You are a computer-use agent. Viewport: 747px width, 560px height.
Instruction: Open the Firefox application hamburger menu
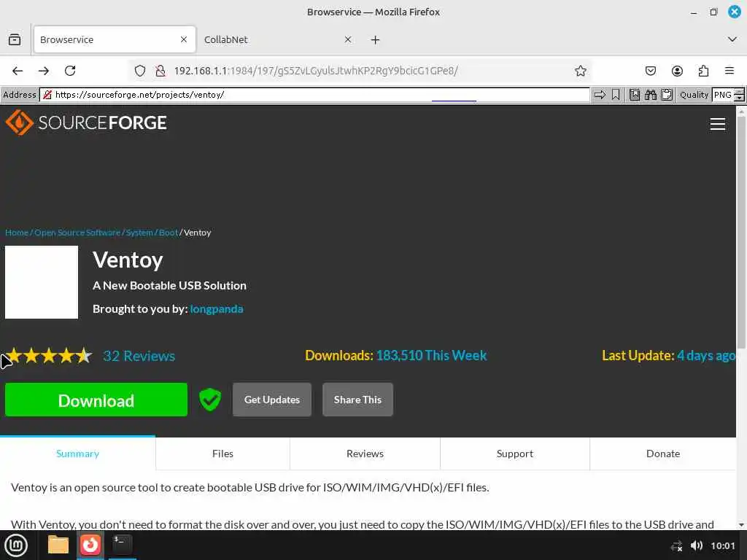pyautogui.click(x=729, y=71)
